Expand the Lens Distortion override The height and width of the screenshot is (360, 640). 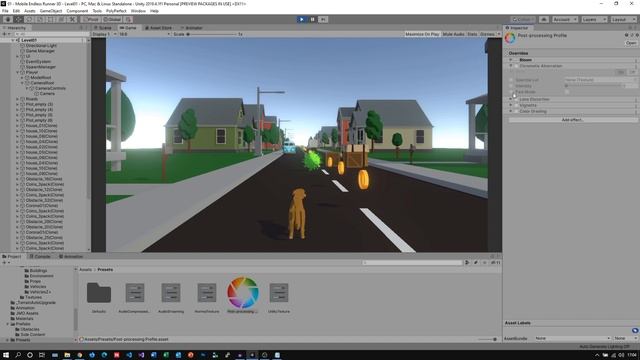pos(511,99)
